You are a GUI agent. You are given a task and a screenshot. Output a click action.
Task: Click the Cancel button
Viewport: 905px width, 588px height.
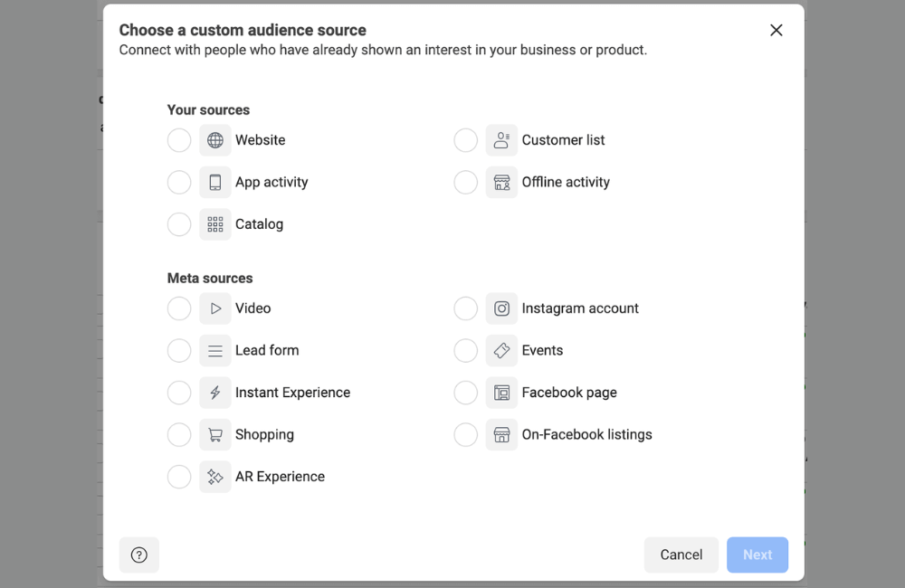pos(681,555)
